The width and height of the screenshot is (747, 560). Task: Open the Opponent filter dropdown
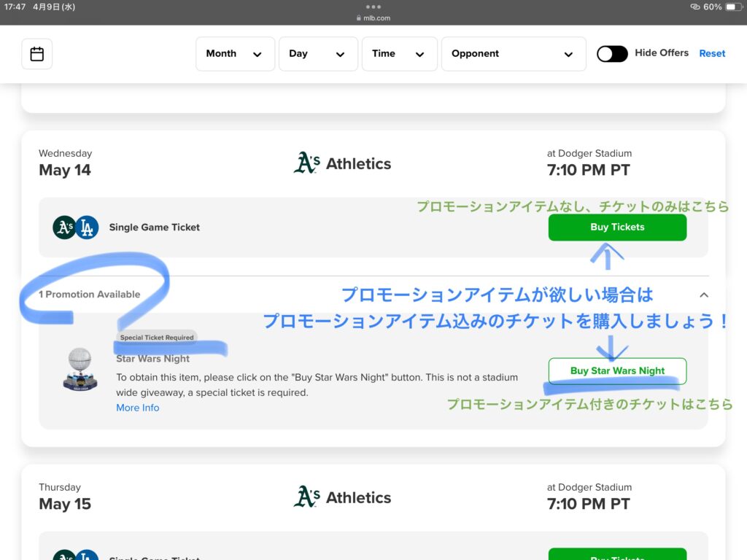click(514, 54)
